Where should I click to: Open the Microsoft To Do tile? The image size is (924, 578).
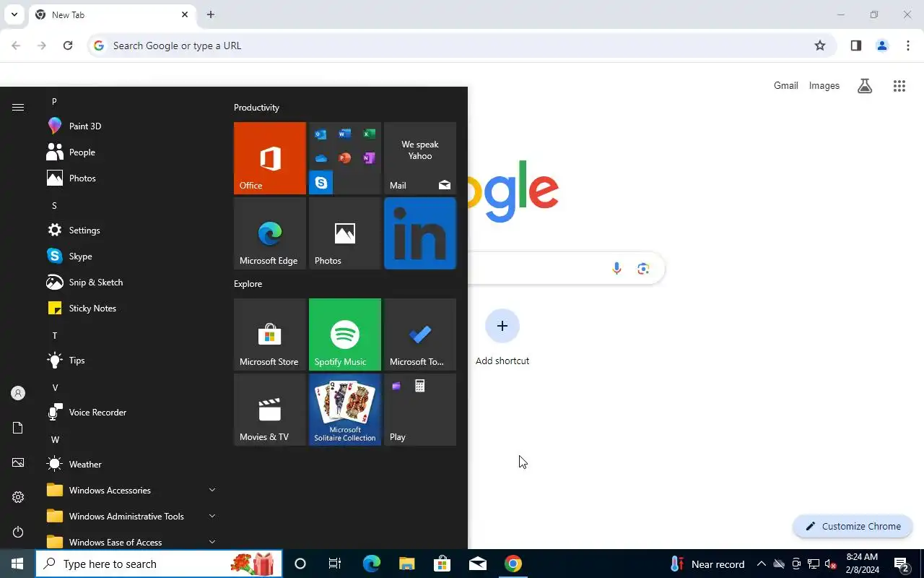pyautogui.click(x=420, y=335)
